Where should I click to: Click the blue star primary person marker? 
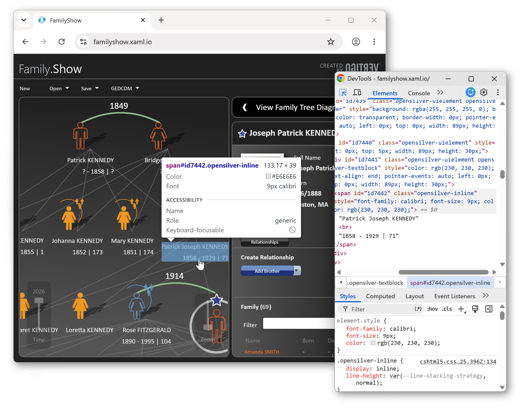point(217,300)
